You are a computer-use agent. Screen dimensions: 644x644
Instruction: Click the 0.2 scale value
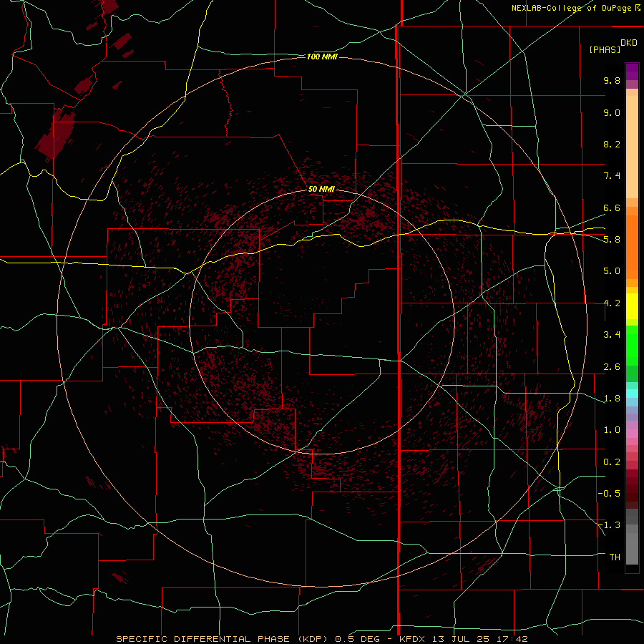point(612,462)
